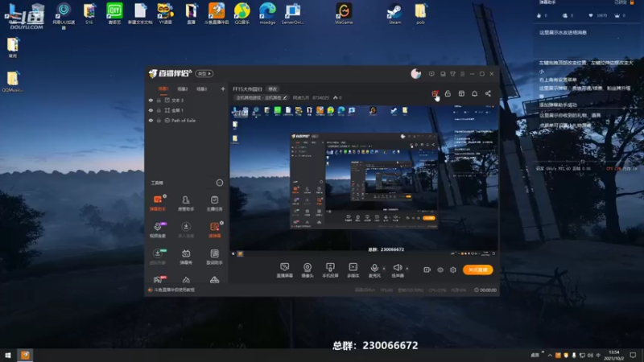Open the 虚拟形象 tool with NEW badge
This screenshot has height=362, width=644.
pos(157,256)
